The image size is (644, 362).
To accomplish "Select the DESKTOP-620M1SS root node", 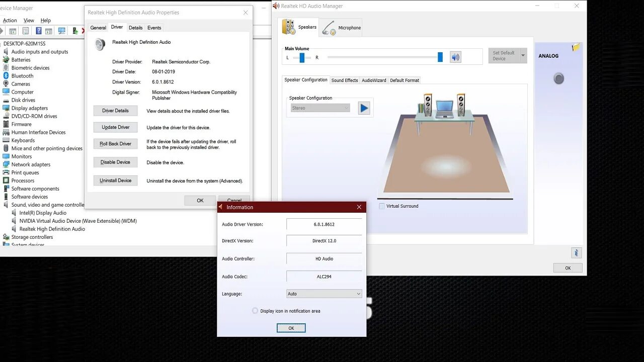I will [x=24, y=44].
